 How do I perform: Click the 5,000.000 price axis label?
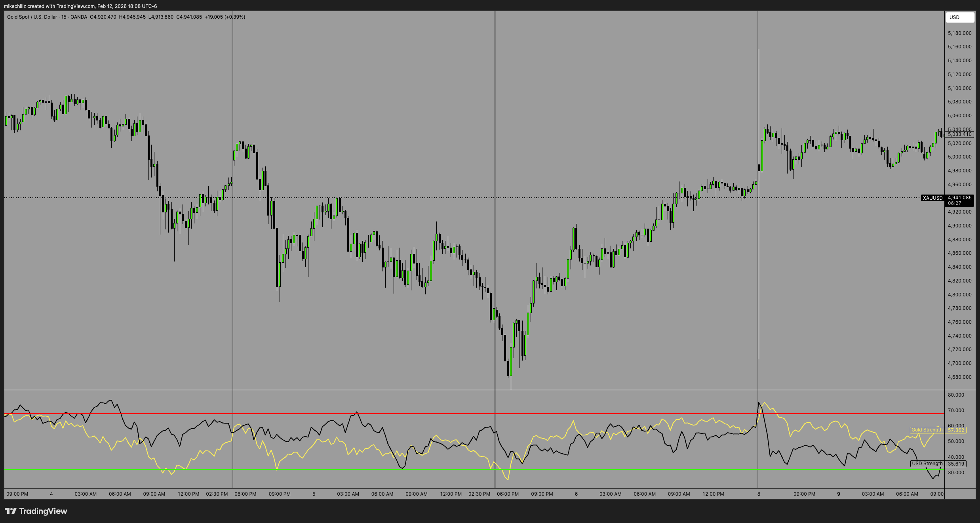point(959,157)
